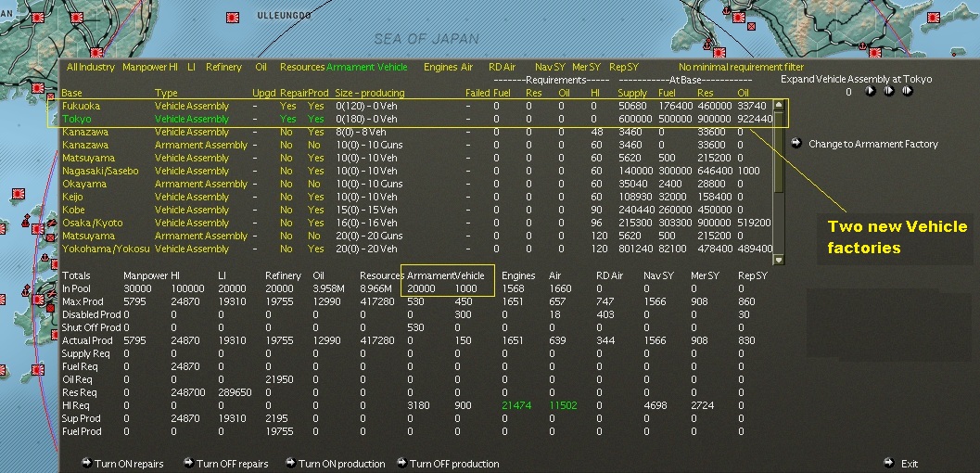The image size is (980, 473).
Task: Select the Yokohama/Yokosu base name
Action: tap(107, 249)
